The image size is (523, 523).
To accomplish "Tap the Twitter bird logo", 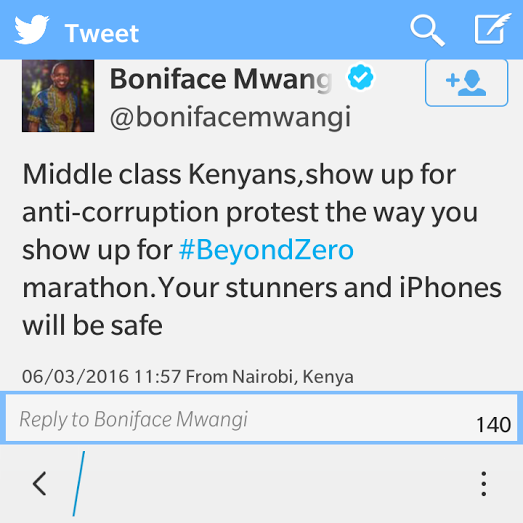I will click(32, 29).
